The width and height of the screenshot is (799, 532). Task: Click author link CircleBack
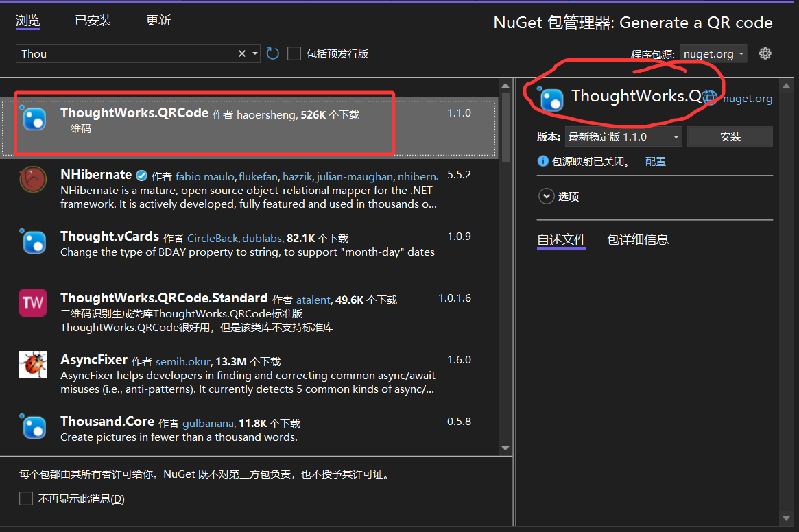(213, 238)
